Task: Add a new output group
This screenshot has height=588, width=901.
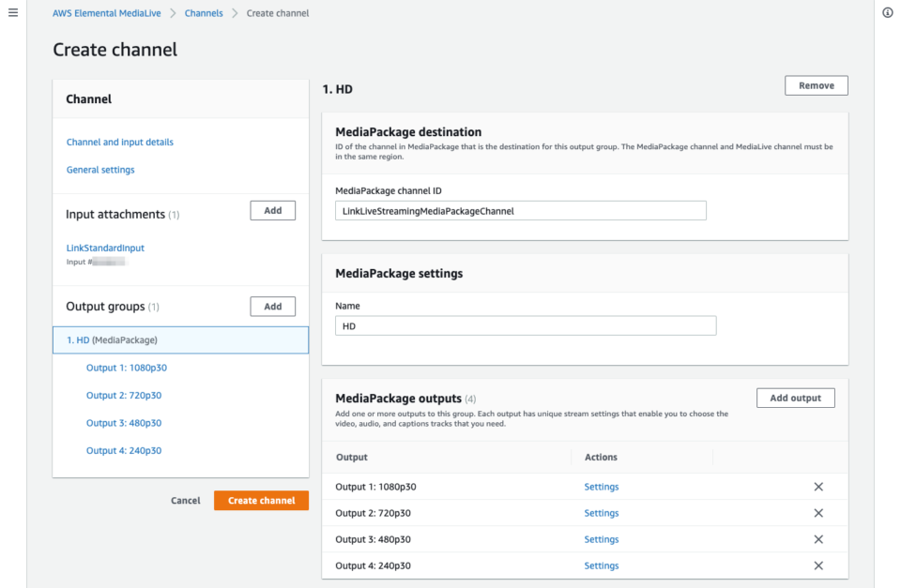Action: click(x=272, y=306)
